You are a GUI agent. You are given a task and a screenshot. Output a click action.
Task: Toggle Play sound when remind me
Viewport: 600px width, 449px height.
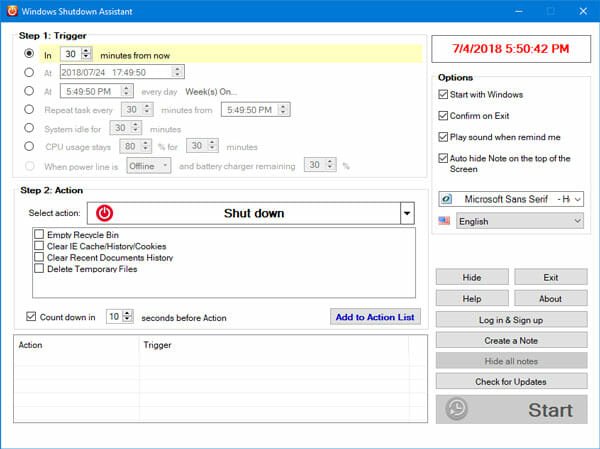(443, 137)
